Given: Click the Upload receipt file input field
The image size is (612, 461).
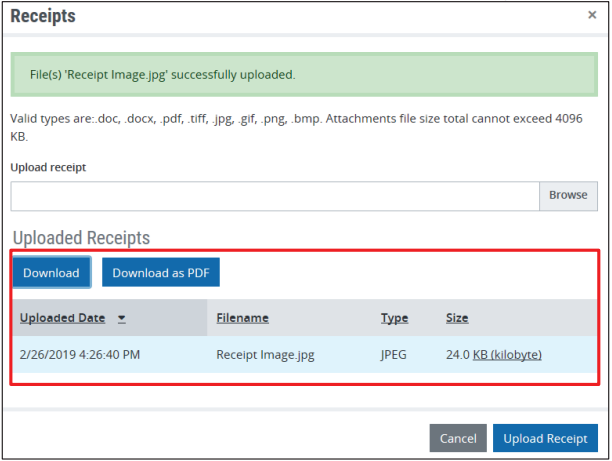Looking at the screenshot, I should point(275,196).
